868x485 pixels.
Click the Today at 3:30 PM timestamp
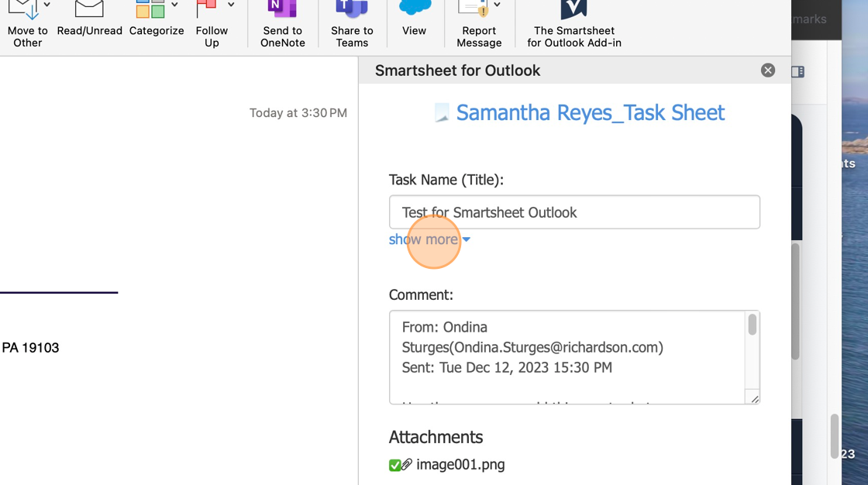coord(298,113)
